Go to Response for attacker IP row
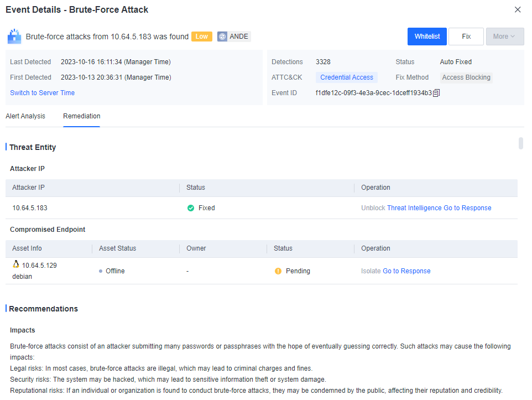The image size is (532, 400). click(467, 208)
